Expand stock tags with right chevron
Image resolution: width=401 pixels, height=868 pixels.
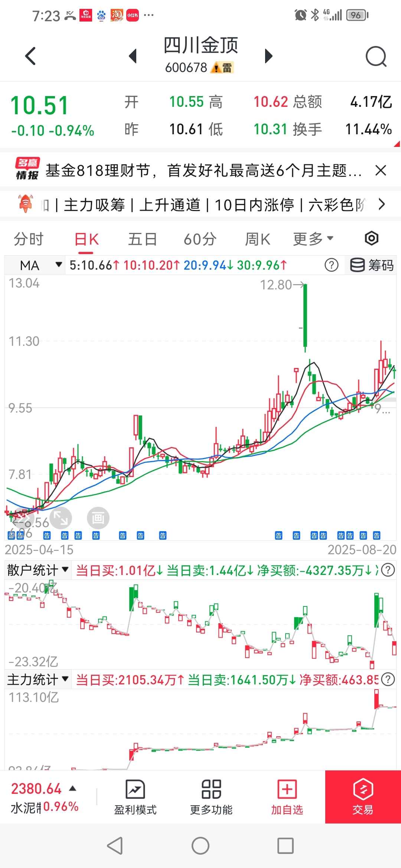381,204
